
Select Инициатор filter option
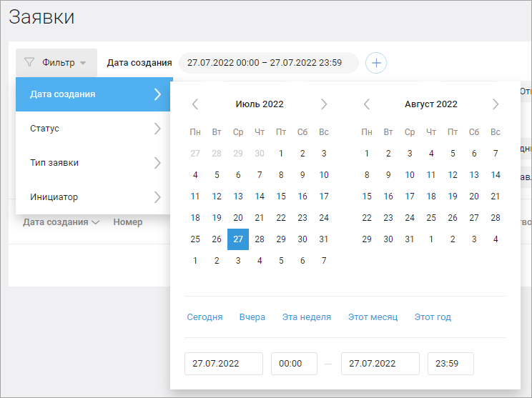[93, 197]
